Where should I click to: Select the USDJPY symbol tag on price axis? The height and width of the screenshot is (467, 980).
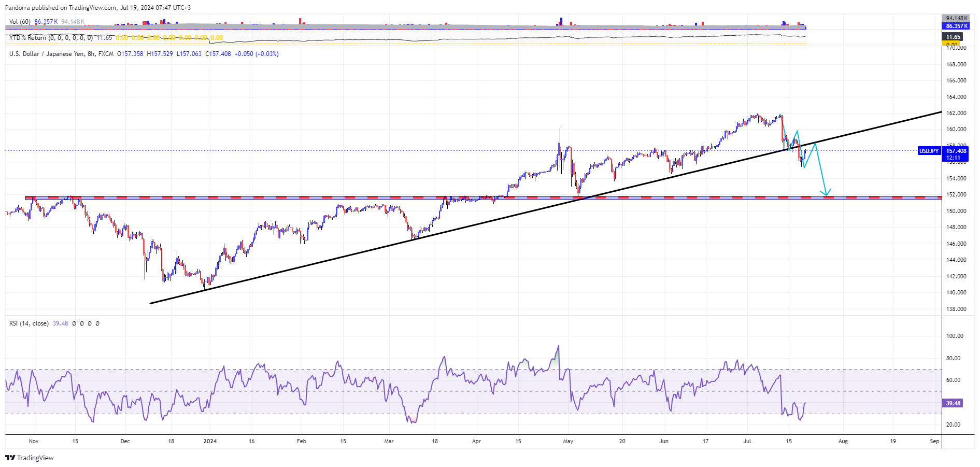click(929, 151)
